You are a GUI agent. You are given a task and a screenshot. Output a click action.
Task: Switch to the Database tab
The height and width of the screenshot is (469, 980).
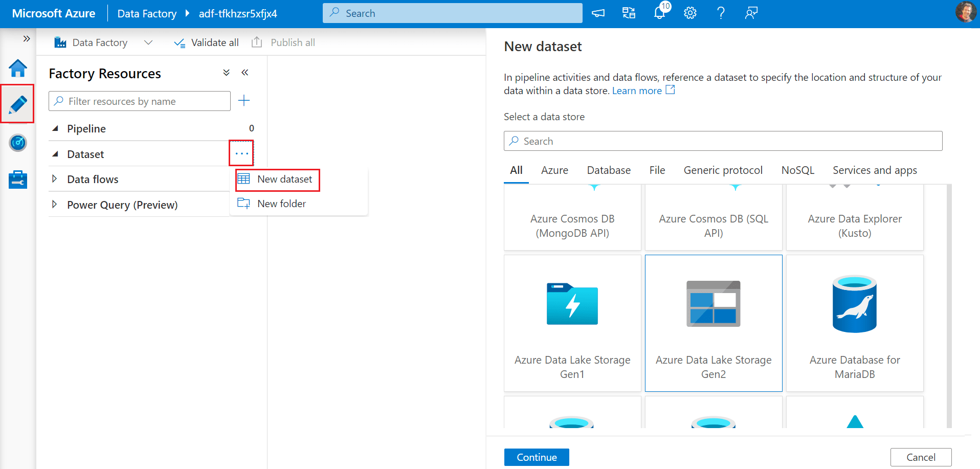(608, 170)
